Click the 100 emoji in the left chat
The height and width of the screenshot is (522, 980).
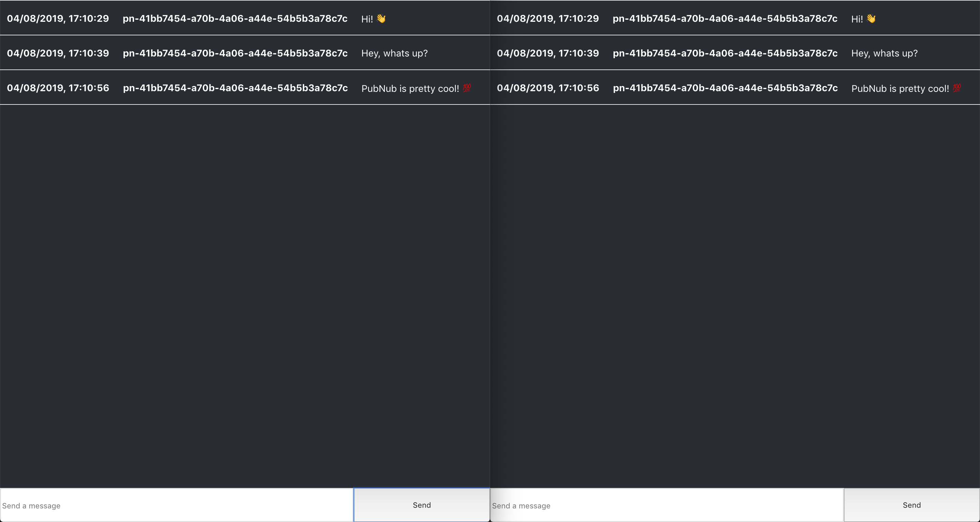(x=467, y=88)
